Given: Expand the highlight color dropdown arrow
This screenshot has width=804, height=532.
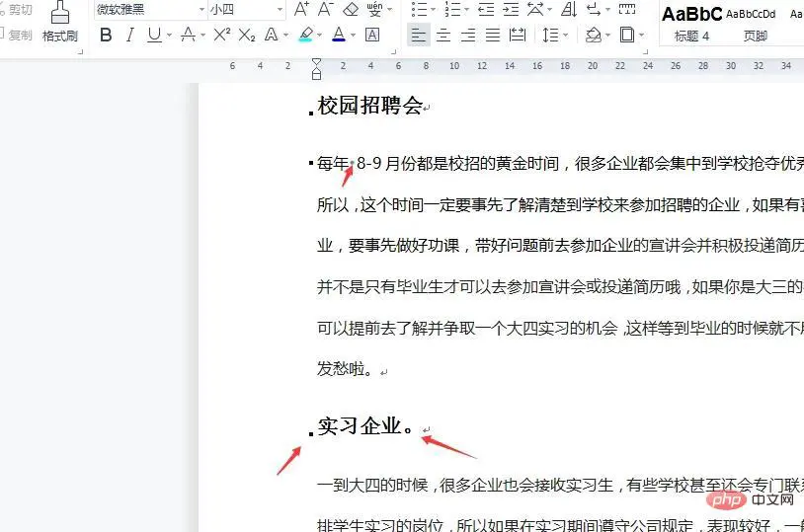Looking at the screenshot, I should point(320,36).
